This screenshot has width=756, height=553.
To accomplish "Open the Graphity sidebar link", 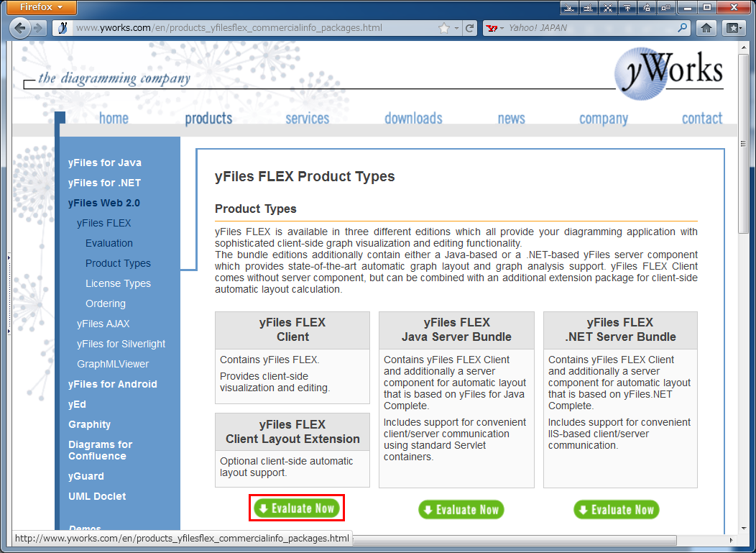I will (90, 425).
